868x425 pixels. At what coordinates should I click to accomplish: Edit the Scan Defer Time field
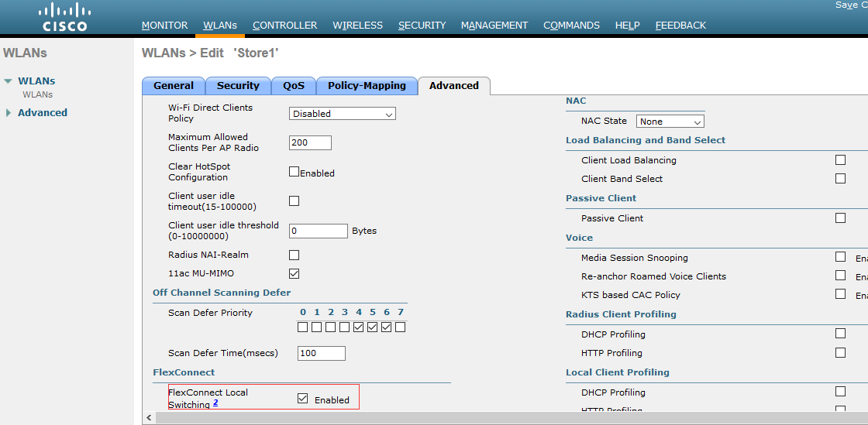321,353
